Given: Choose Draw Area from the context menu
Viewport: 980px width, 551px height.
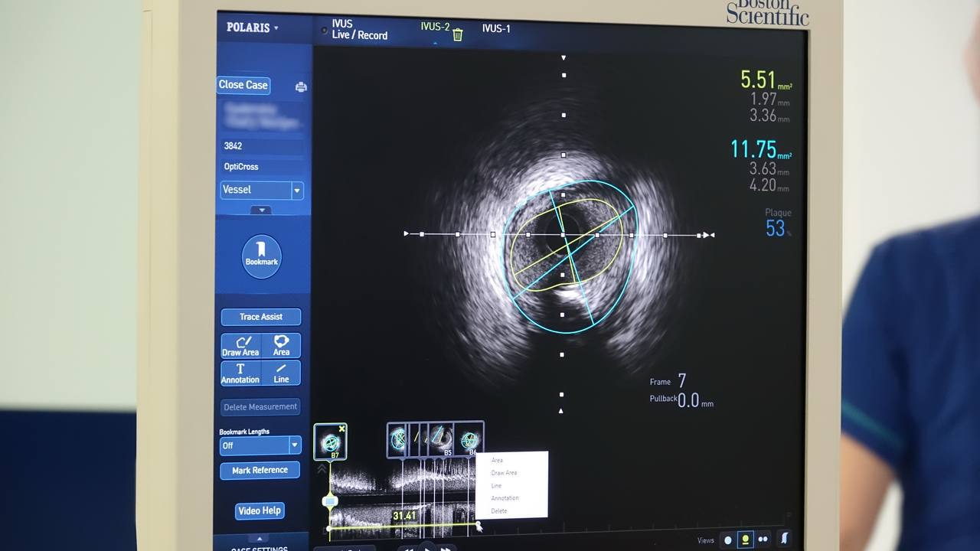Looking at the screenshot, I should click(x=504, y=473).
